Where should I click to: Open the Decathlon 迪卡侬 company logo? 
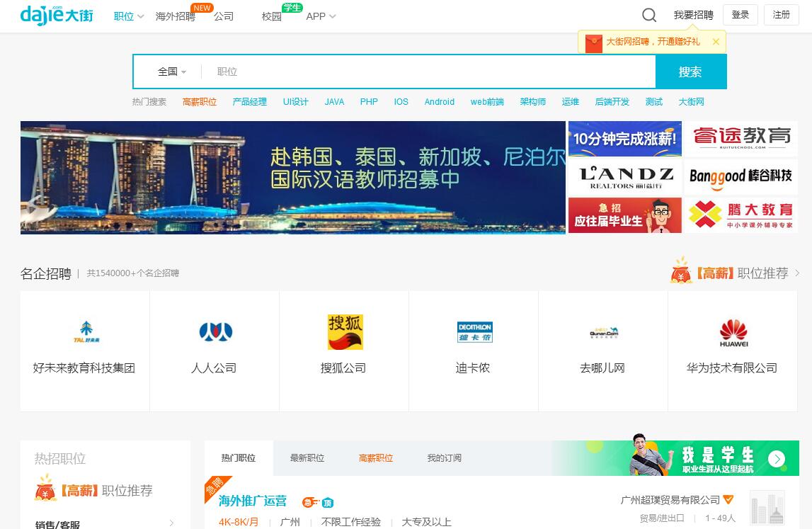(x=474, y=332)
